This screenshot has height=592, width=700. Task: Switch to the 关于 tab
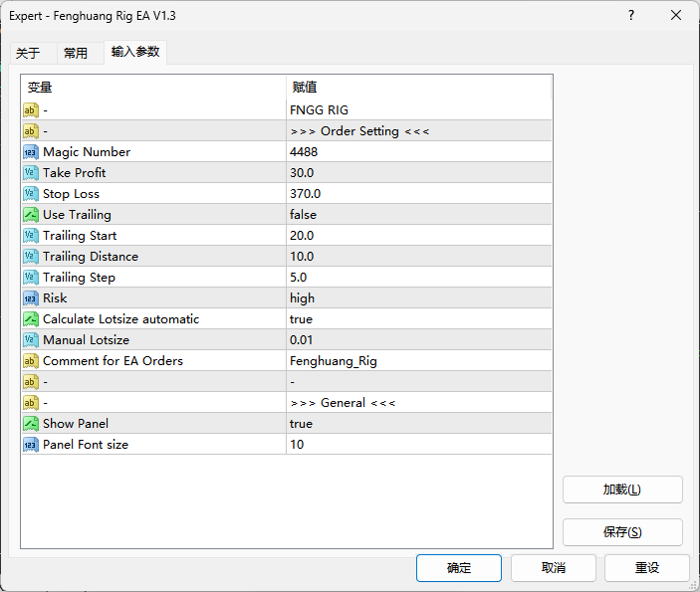28,54
